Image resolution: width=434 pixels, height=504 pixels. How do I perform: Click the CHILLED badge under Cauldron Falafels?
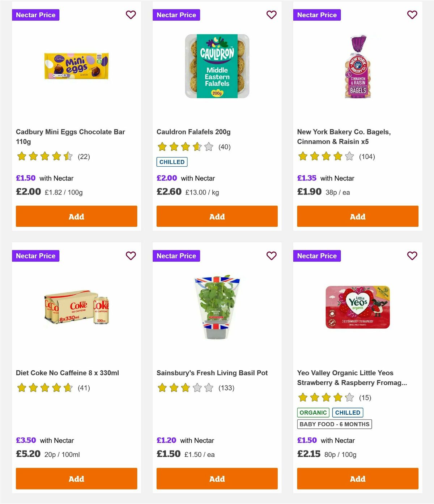point(172,162)
